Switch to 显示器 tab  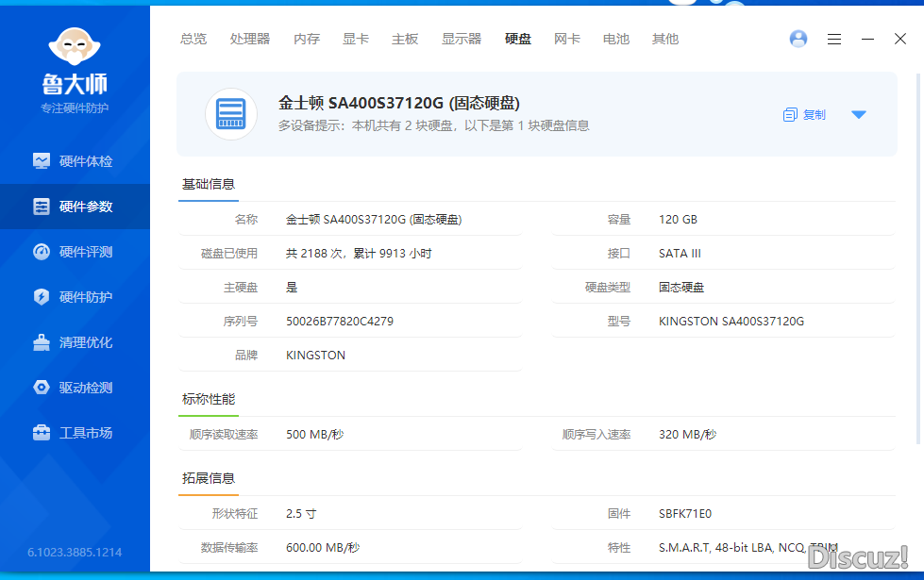click(462, 39)
